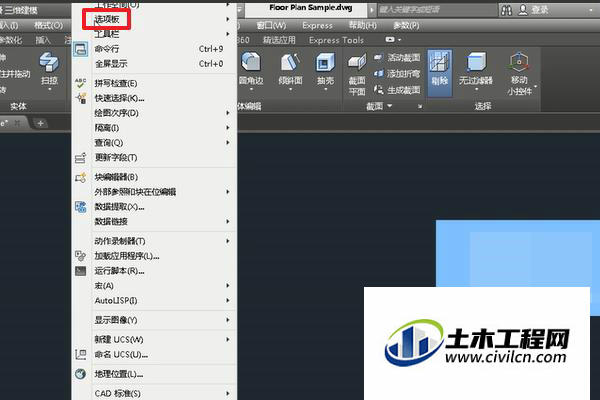
Task: Click 运行脚本(R) script icon
Action: 81,271
